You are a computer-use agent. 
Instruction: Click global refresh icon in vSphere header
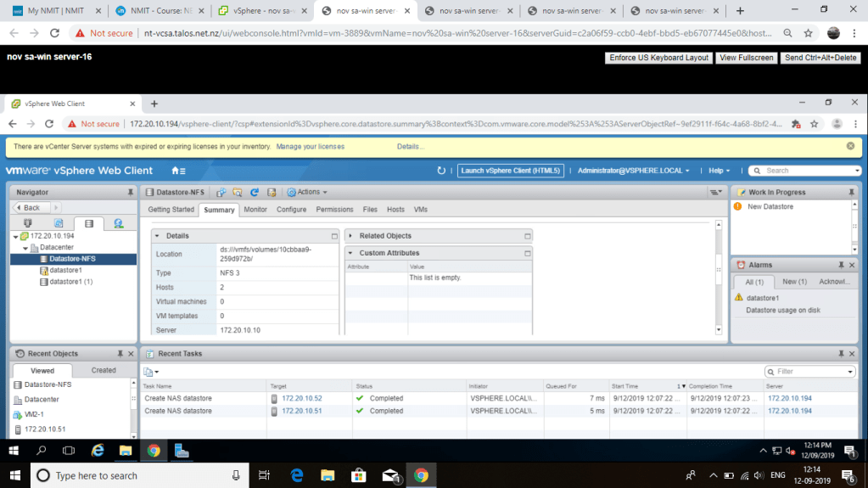[441, 171]
